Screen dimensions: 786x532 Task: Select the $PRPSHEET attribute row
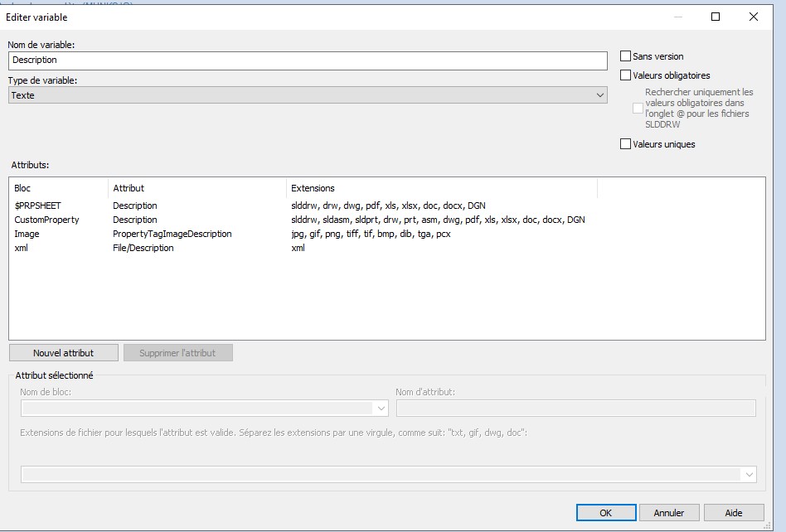[38, 206]
